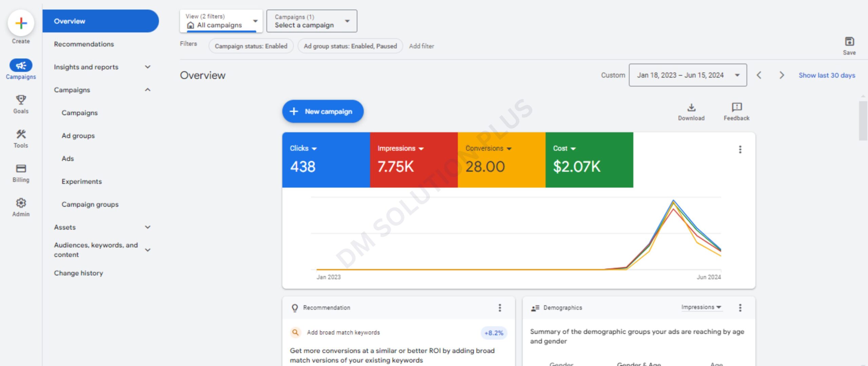Open the scorecard three-dot menu
Image resolution: width=868 pixels, height=366 pixels.
pyautogui.click(x=740, y=149)
